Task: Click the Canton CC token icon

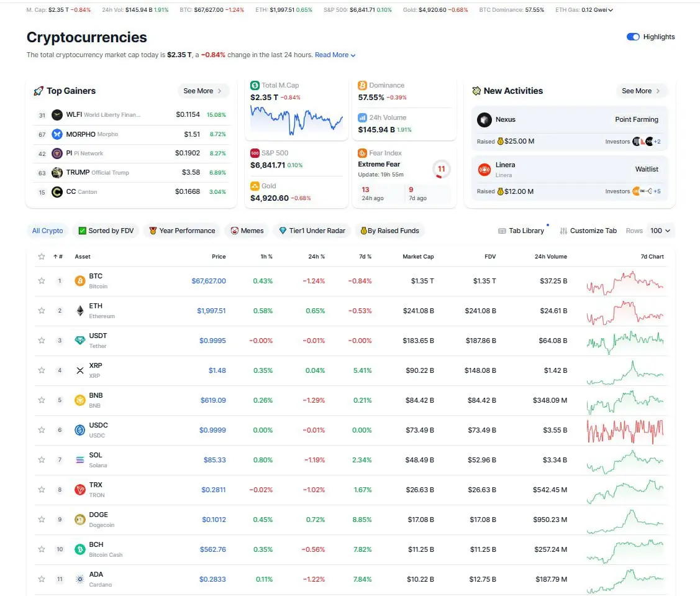Action: (57, 191)
